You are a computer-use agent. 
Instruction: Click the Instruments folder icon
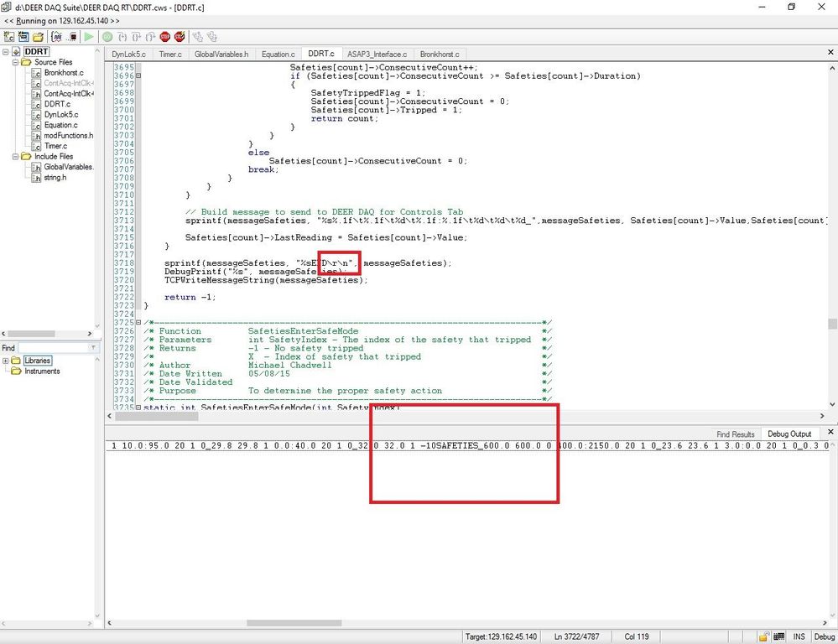16,371
